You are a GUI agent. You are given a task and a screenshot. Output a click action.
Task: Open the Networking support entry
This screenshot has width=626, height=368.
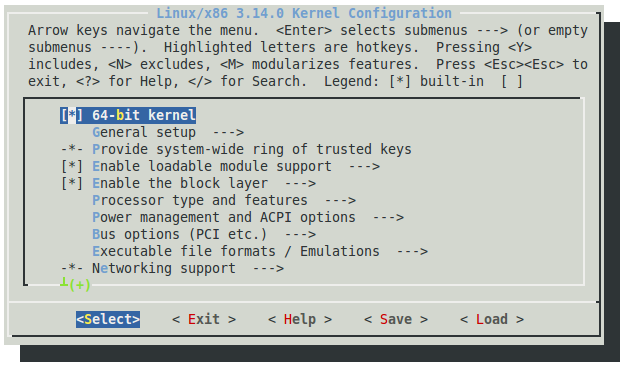coord(188,268)
